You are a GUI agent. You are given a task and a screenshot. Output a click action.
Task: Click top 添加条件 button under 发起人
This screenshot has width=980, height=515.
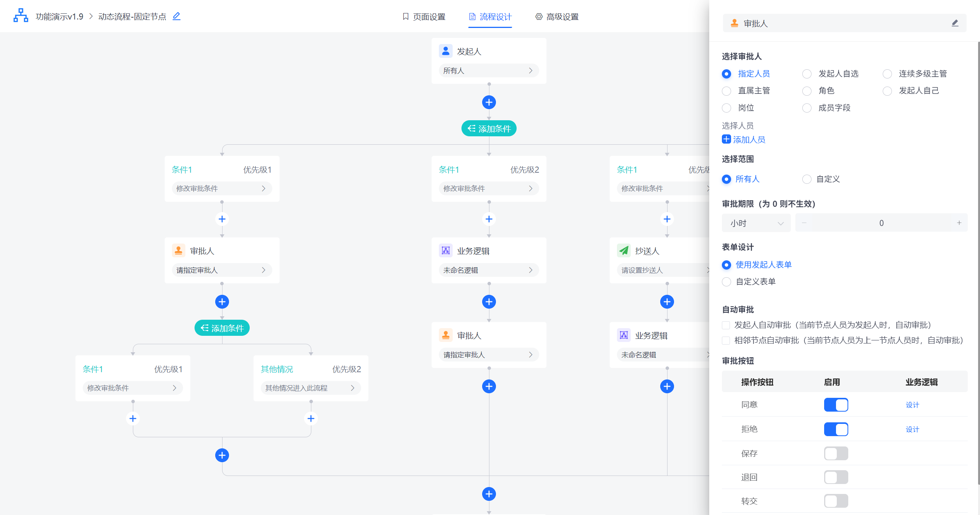pyautogui.click(x=489, y=129)
